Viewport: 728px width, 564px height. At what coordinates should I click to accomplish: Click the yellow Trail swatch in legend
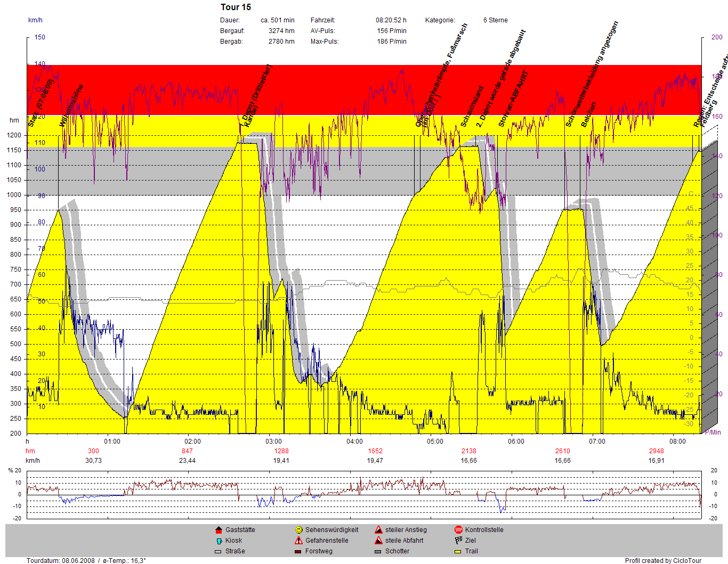pos(458,552)
